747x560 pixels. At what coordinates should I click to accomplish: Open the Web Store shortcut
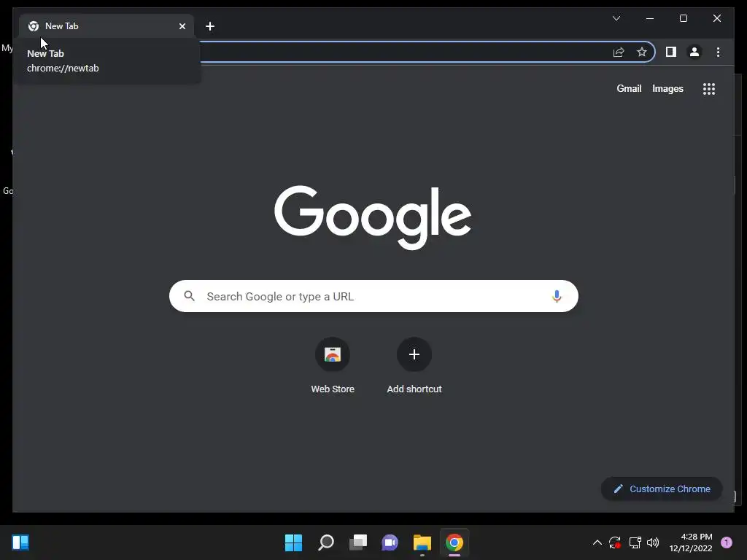tap(333, 366)
